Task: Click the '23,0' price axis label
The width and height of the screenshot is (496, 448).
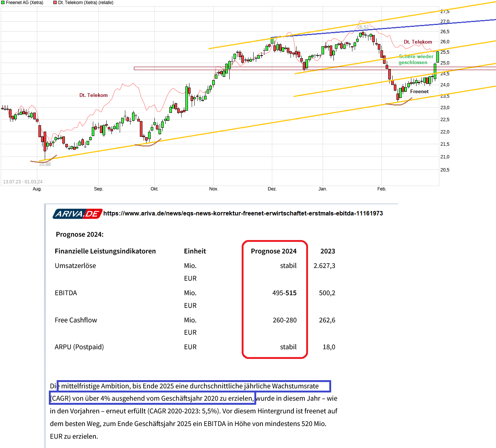Action: [445, 108]
